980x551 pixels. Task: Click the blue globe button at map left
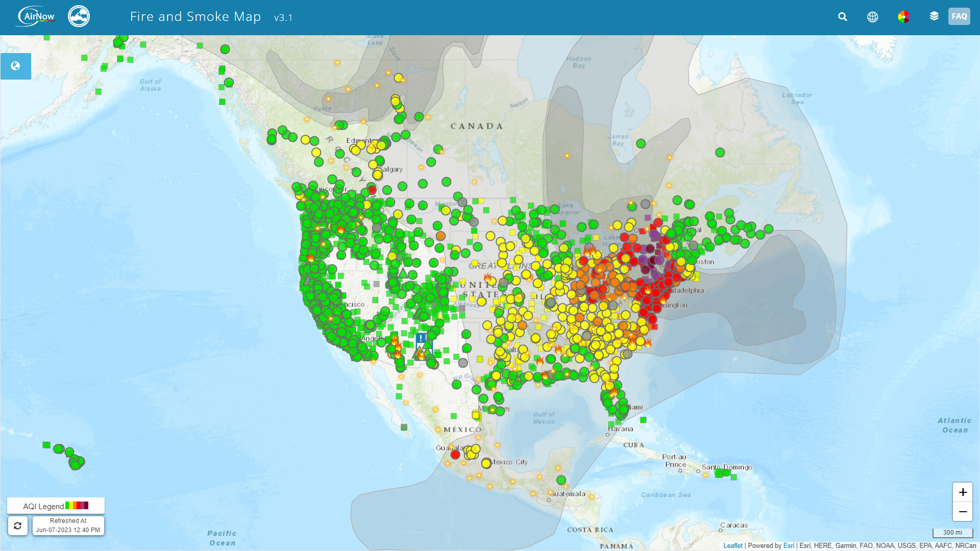pos(15,66)
